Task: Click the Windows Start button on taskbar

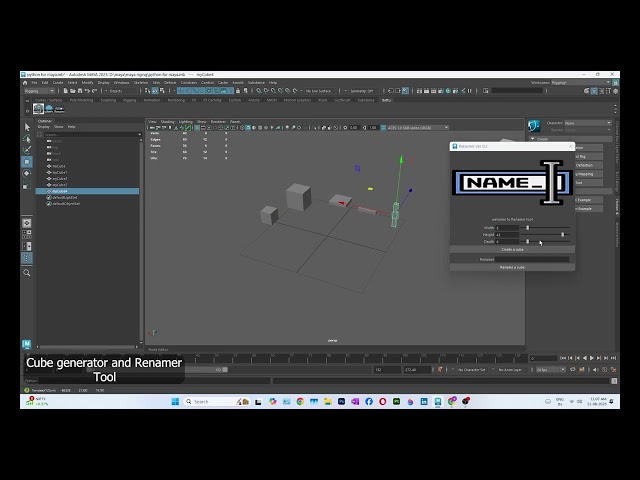Action: [176, 402]
